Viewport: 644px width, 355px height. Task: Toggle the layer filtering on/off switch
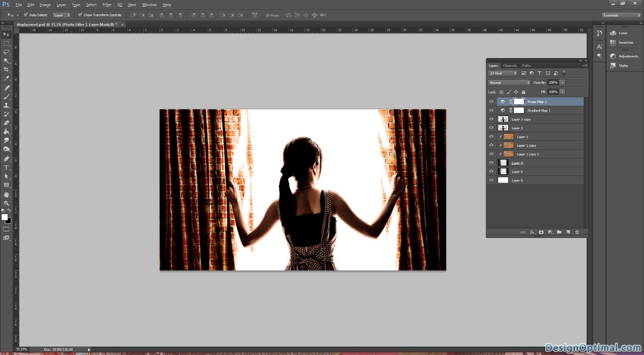(564, 73)
